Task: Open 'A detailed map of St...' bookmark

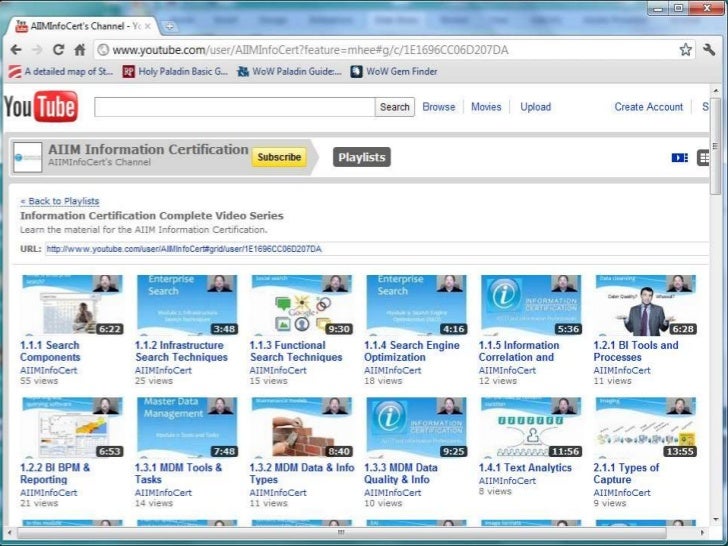Action: (x=60, y=72)
